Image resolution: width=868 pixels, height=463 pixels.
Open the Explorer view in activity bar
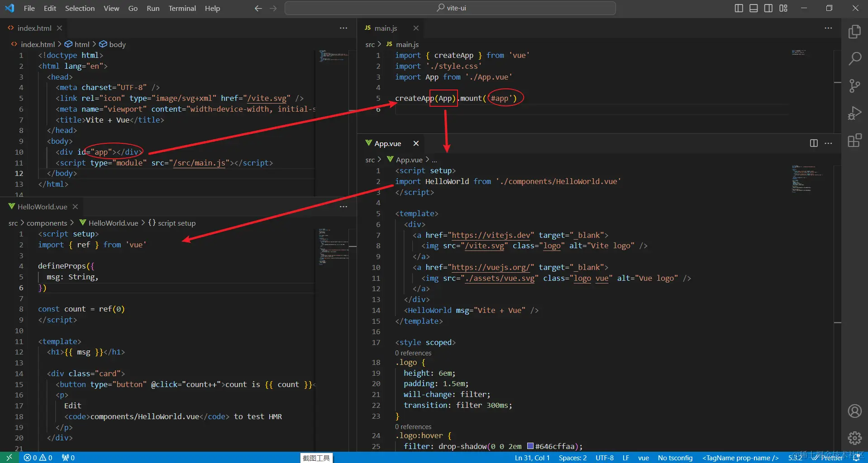tap(854, 32)
